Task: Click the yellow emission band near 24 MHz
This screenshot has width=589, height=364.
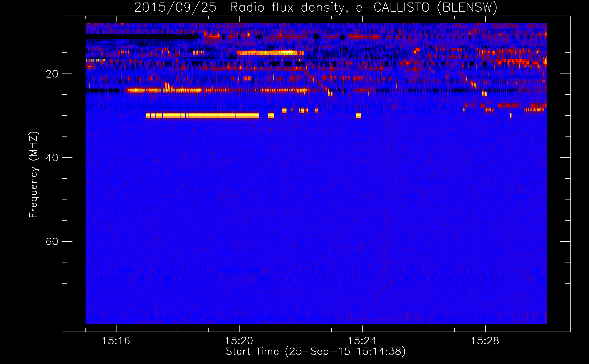Action: click(x=165, y=90)
